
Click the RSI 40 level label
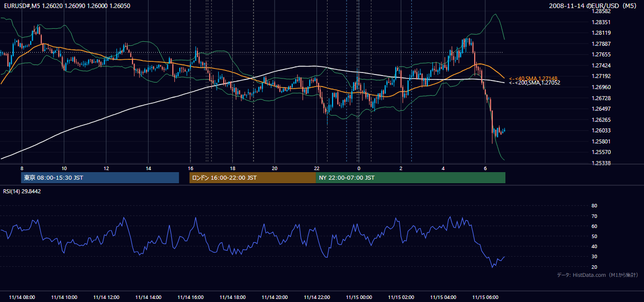(594, 247)
